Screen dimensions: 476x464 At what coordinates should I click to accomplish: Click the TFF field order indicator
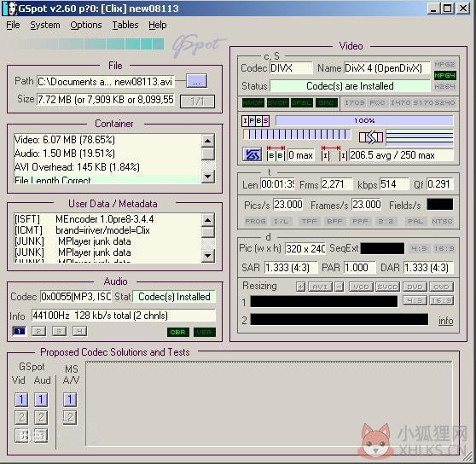pos(309,221)
